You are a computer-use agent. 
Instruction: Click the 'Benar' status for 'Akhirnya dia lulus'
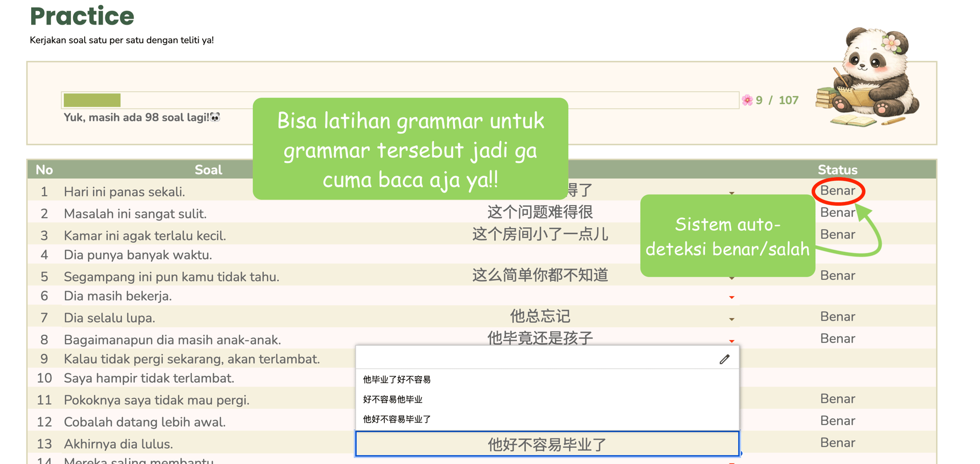pos(838,443)
